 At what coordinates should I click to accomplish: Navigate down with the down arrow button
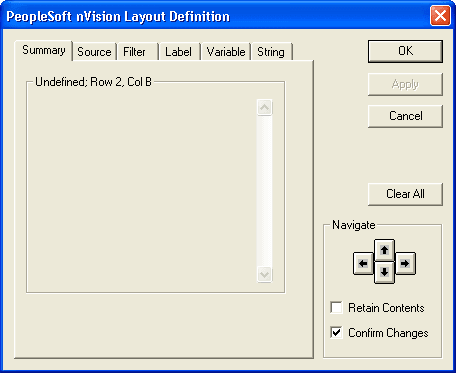click(x=384, y=272)
